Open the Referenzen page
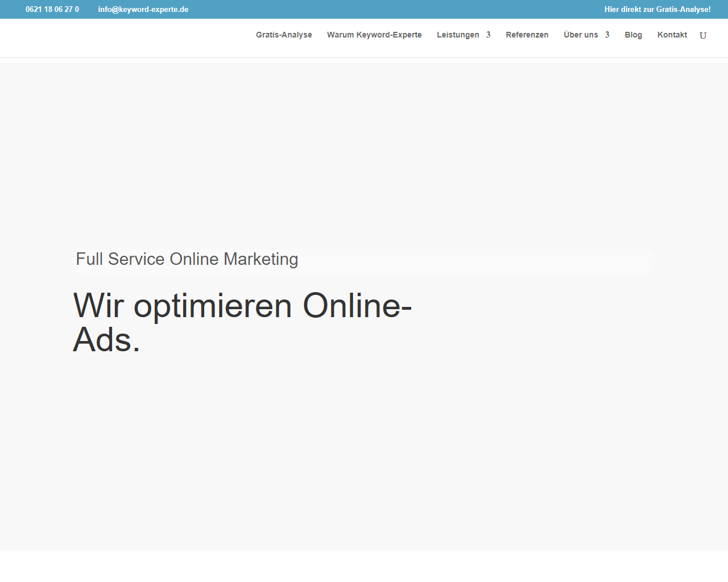The width and height of the screenshot is (728, 582). click(x=527, y=35)
